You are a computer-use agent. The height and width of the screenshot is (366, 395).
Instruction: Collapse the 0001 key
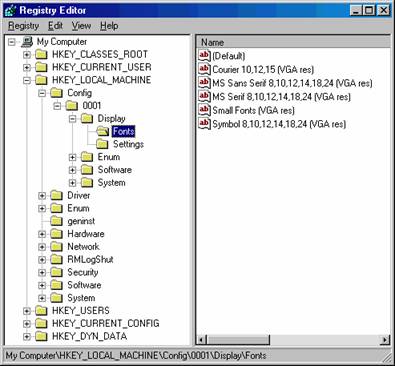tap(57, 106)
